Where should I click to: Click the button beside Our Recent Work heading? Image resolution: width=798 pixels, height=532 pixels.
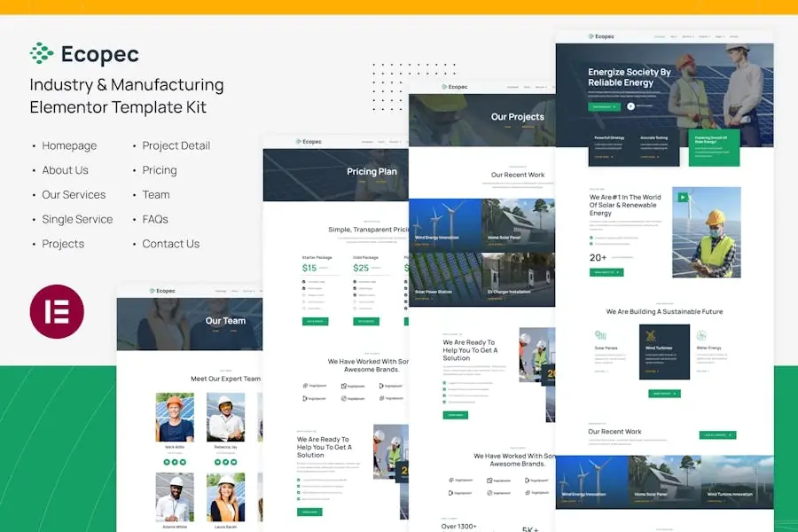pyautogui.click(x=717, y=435)
